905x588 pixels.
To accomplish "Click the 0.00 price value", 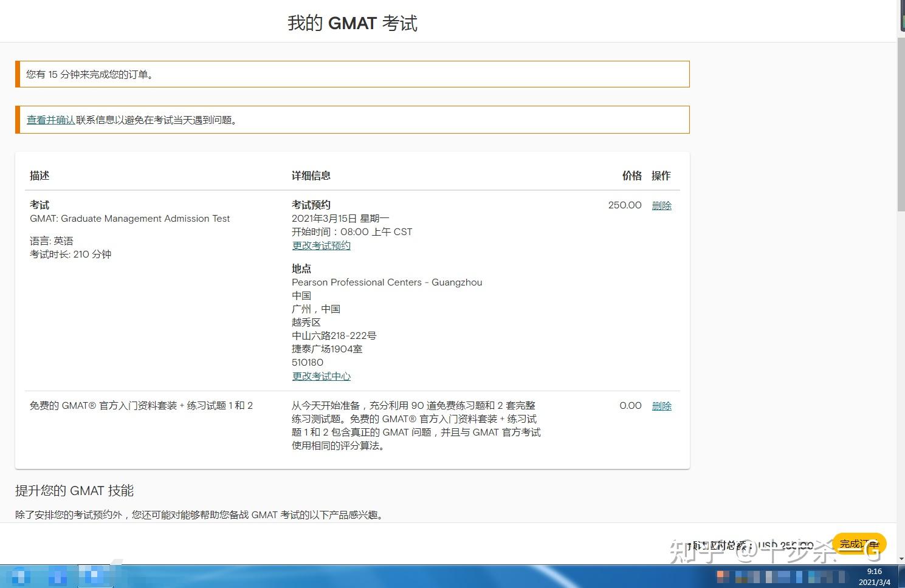I will 630,406.
